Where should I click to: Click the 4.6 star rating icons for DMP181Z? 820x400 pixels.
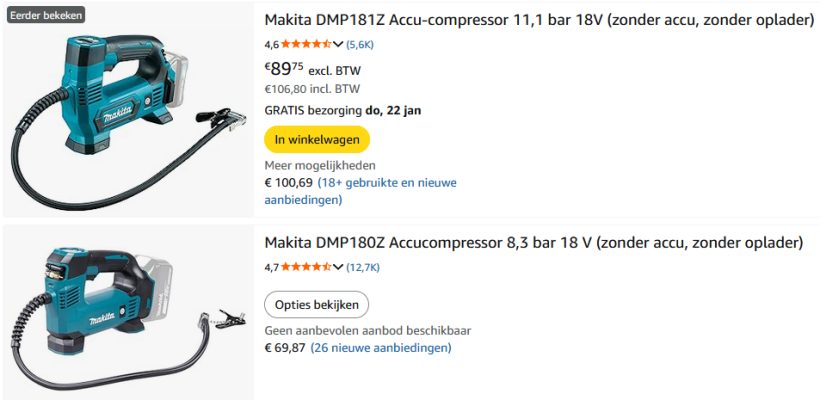pyautogui.click(x=305, y=44)
